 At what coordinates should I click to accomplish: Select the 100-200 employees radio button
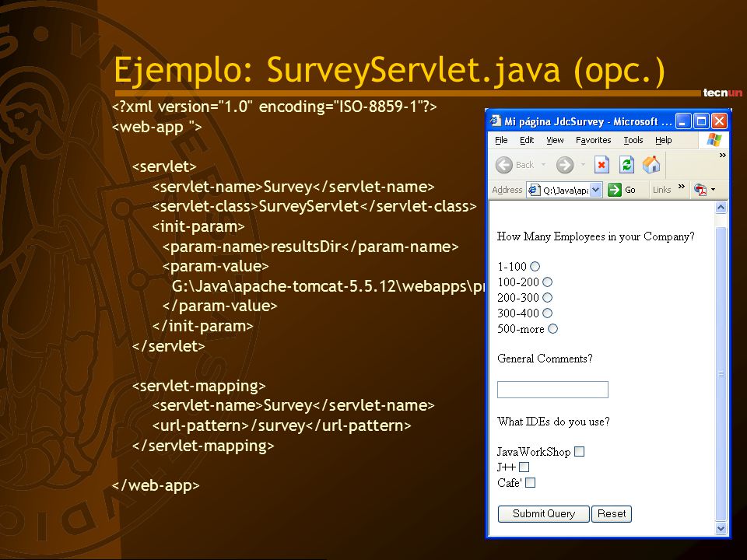[x=547, y=282]
